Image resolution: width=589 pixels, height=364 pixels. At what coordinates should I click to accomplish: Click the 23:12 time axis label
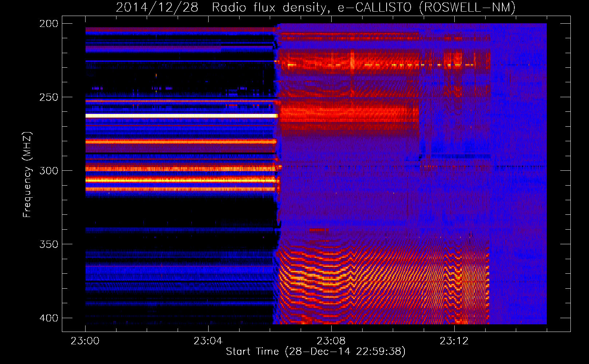pos(454,341)
